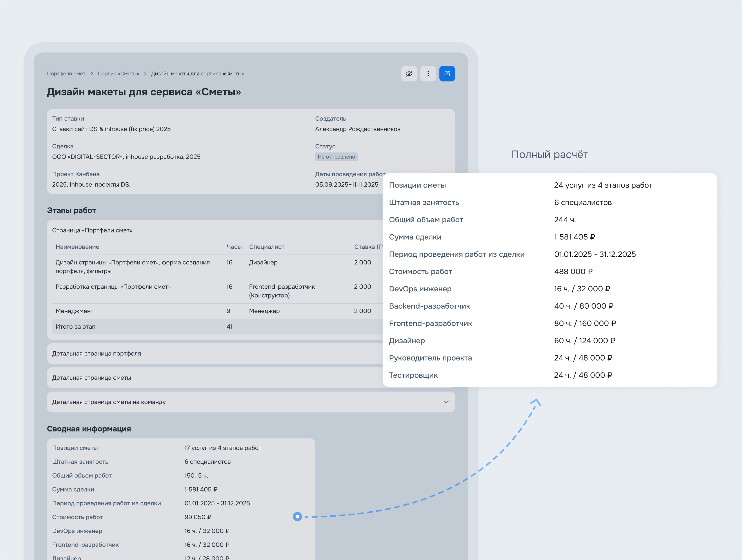The width and height of the screenshot is (742, 560).
Task: Go to the «Портфели смет» breadcrumb
Action: click(66, 74)
